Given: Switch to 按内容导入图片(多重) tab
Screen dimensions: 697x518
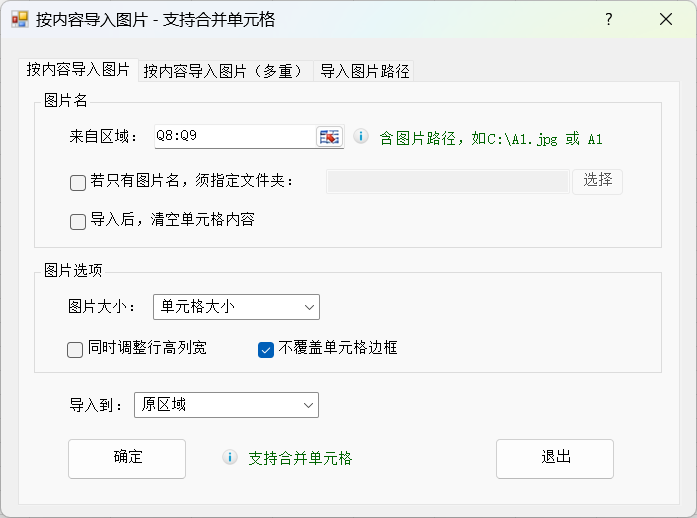Looking at the screenshot, I should [222, 71].
